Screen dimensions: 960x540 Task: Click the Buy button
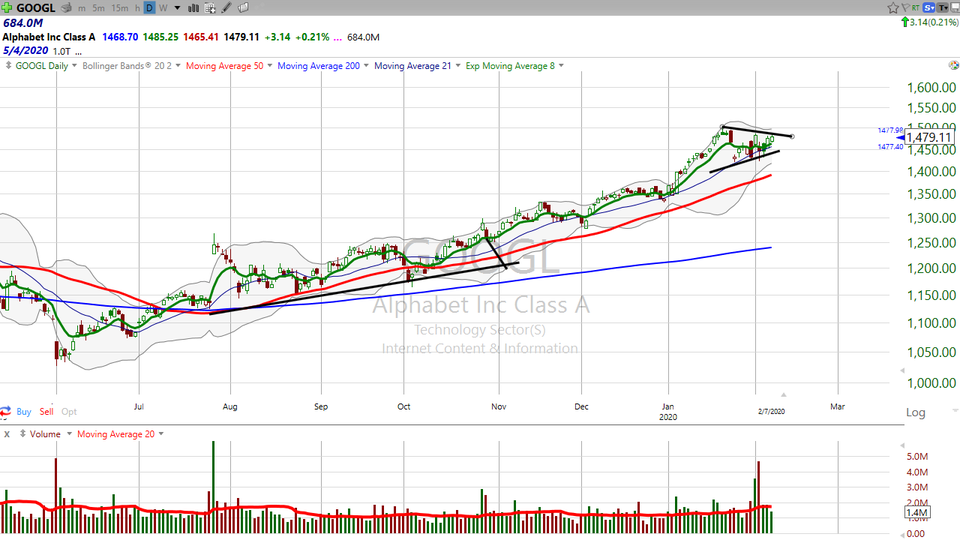23,411
